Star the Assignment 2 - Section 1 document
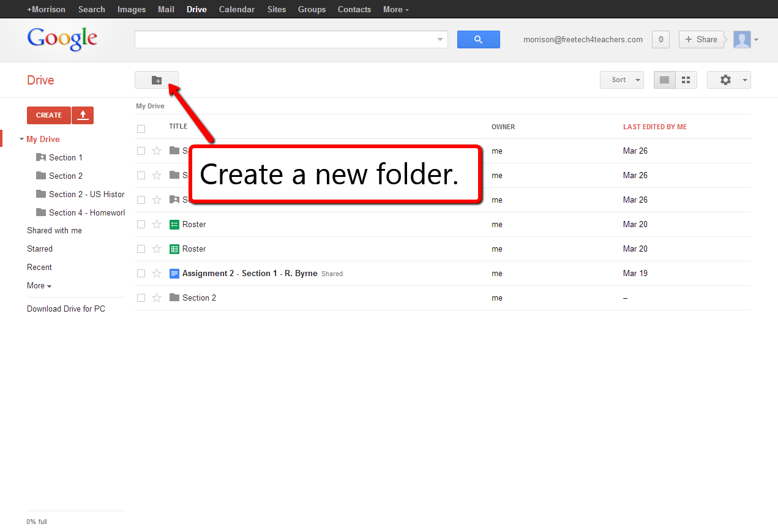Screen dimensions: 778x532 click(x=157, y=273)
